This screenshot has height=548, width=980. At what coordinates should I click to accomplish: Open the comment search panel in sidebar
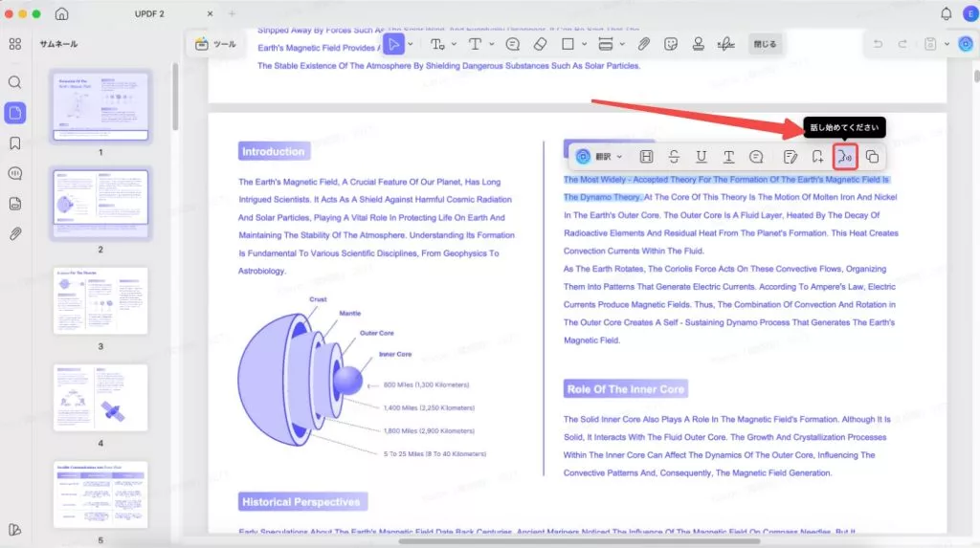(15, 173)
